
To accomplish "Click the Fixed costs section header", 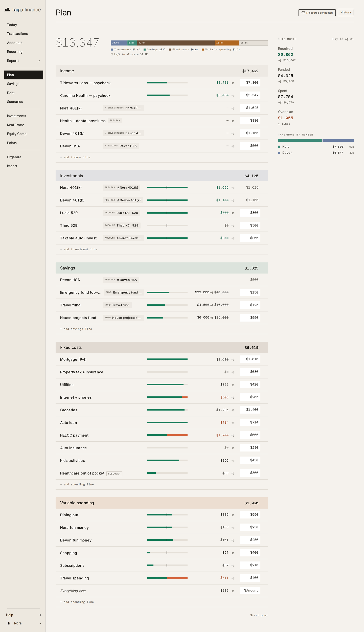I will [162, 348].
